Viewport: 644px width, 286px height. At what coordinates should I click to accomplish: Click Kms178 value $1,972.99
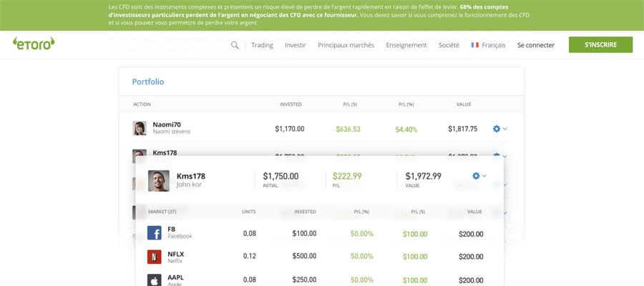(424, 176)
